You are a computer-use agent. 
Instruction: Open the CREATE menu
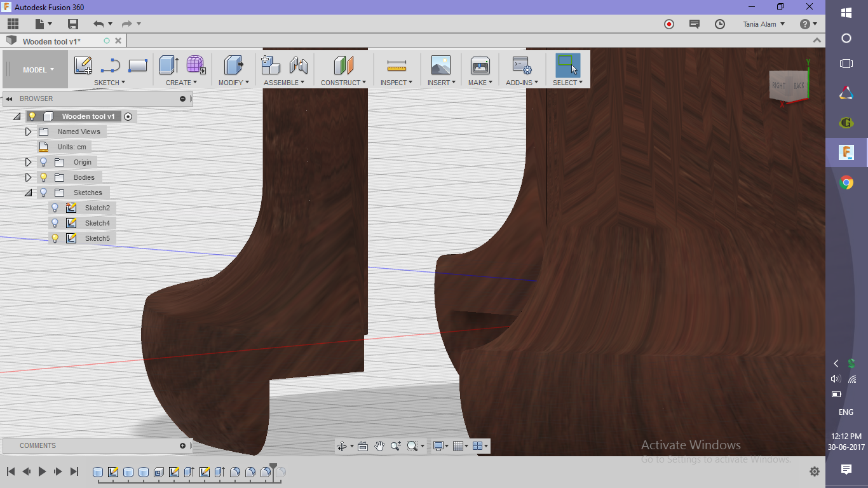pos(181,83)
